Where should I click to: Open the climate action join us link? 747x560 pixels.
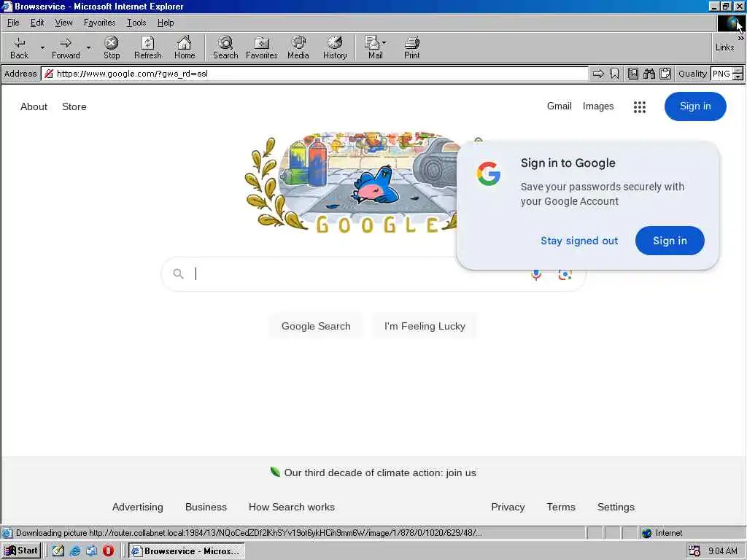[380, 472]
